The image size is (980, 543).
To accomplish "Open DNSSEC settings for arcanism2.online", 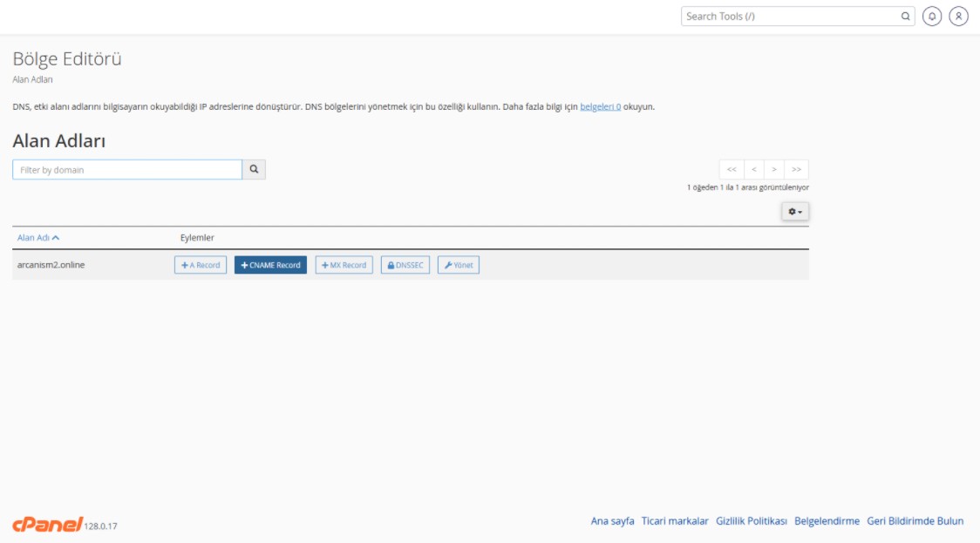I will coord(405,265).
